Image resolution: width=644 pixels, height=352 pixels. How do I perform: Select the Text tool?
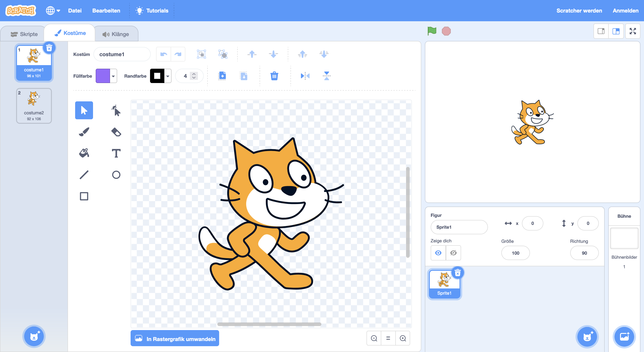pyautogui.click(x=116, y=153)
